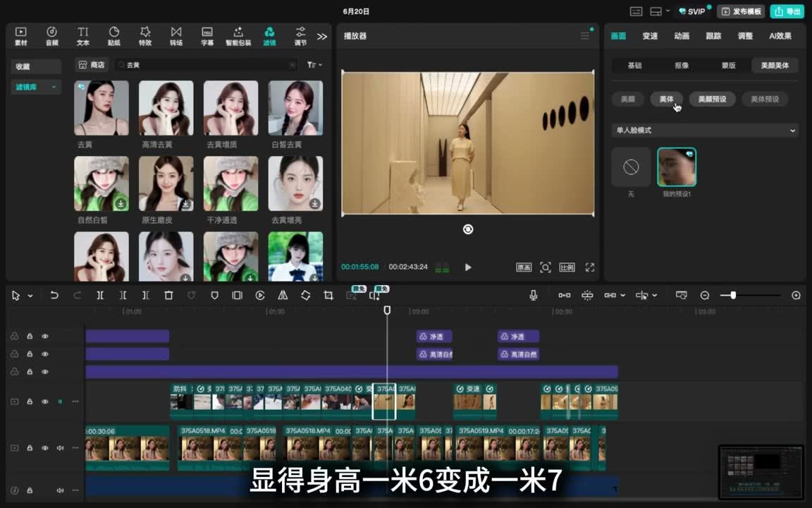Open the 抠像 cutout sub-tab

tap(682, 66)
